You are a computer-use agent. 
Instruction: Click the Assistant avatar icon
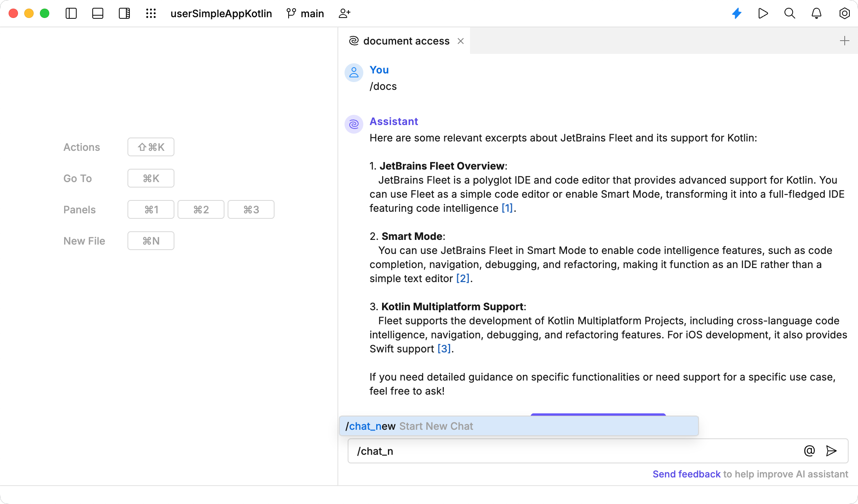point(354,124)
